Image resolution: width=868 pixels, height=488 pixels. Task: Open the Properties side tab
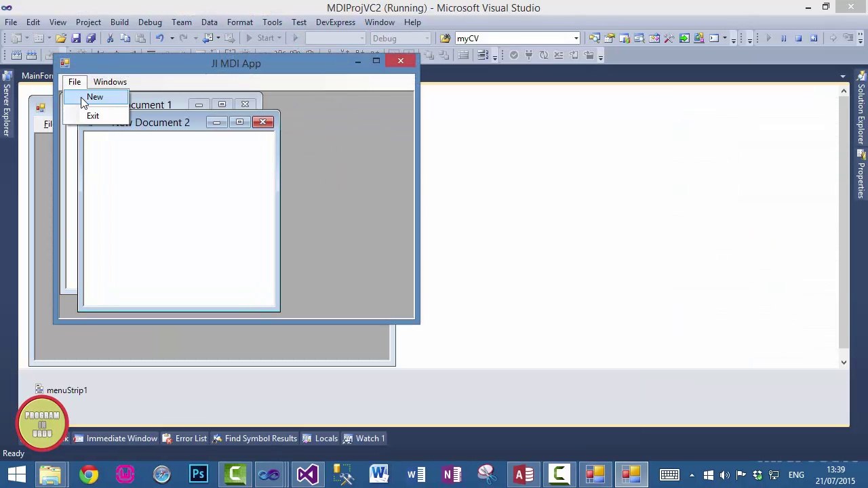point(861,175)
